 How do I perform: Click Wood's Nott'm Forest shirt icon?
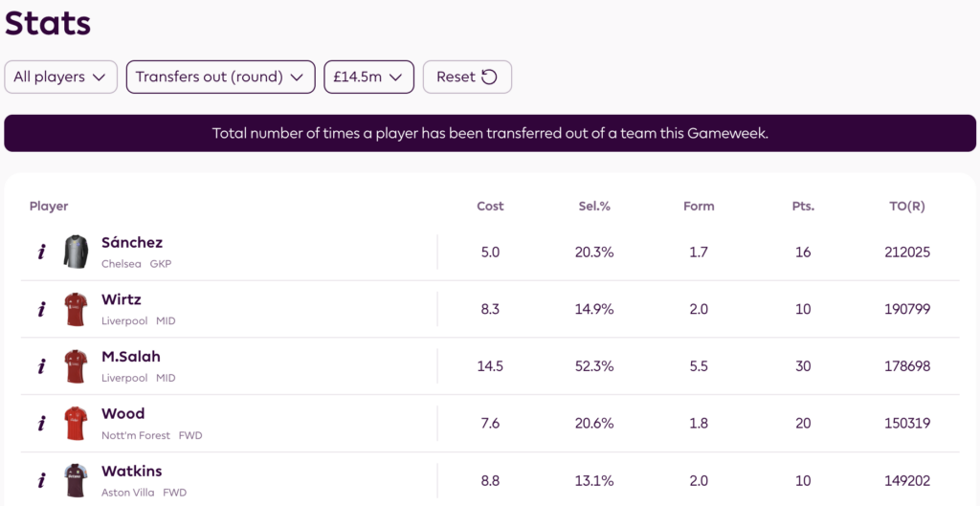click(76, 424)
